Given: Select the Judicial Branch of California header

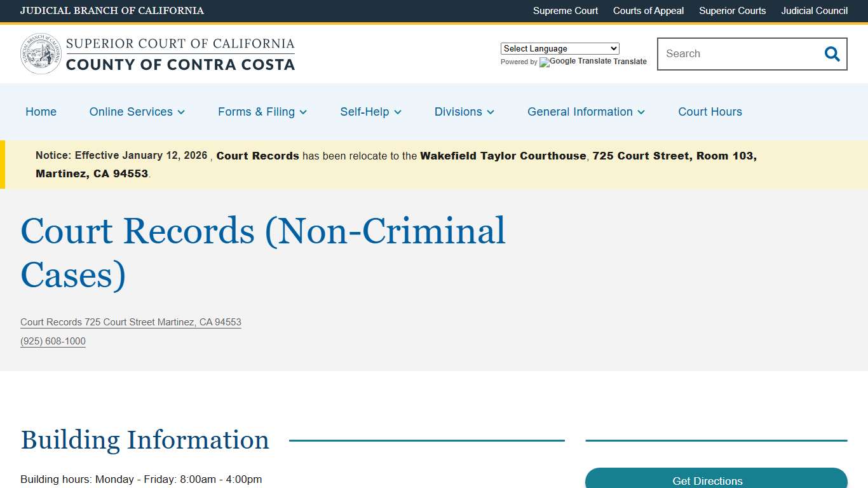Looking at the screenshot, I should click(112, 11).
